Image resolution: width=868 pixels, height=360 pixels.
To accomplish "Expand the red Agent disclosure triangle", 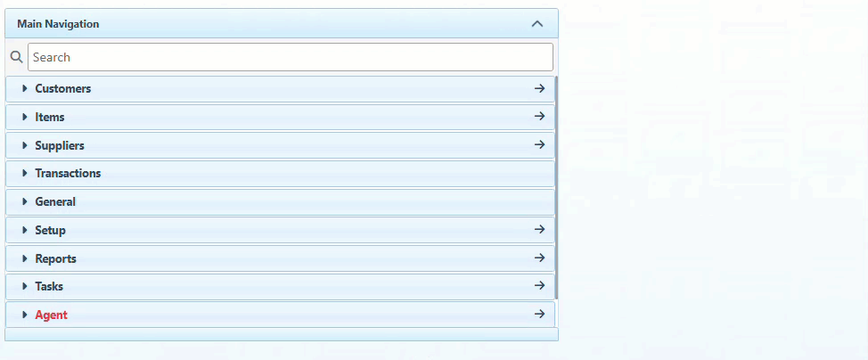I will [x=25, y=315].
